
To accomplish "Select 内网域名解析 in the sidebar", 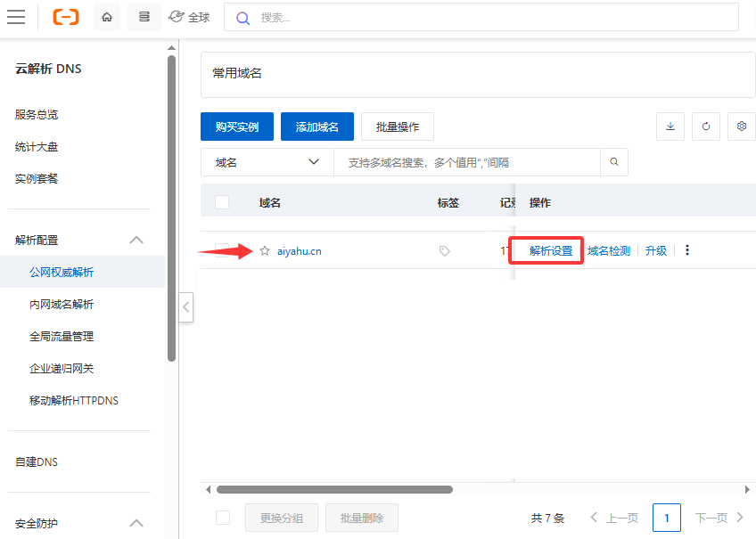I will pos(62,305).
